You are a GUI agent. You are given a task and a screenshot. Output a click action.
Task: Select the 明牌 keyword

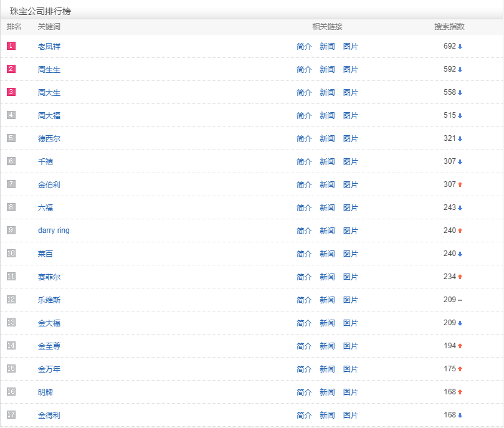(45, 392)
